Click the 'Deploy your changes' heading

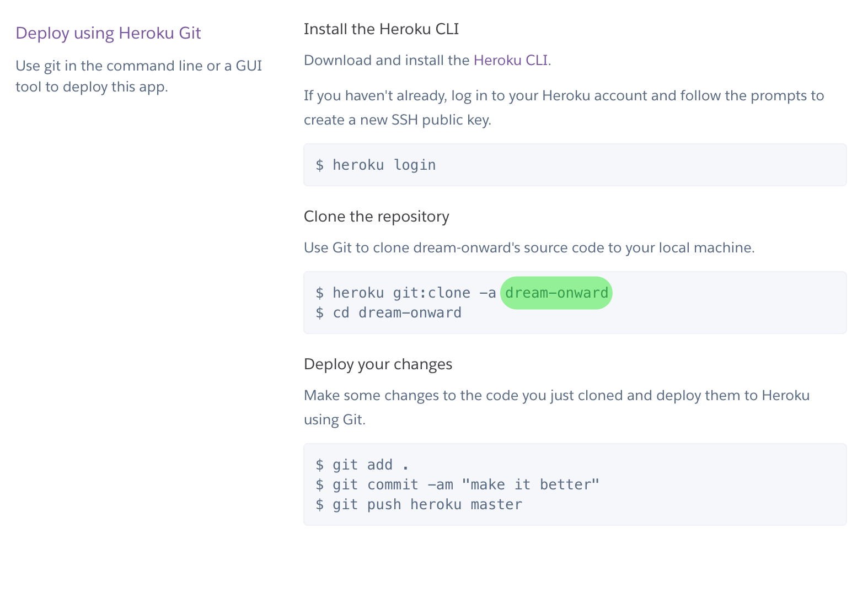coord(378,364)
